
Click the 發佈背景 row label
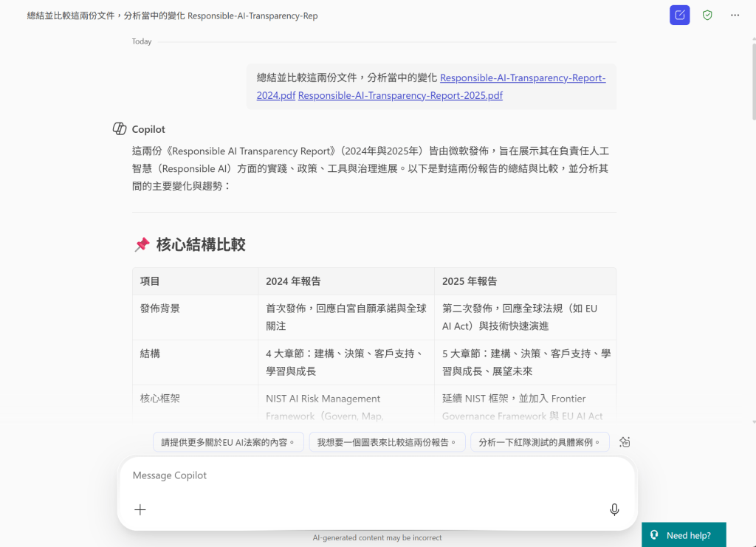pos(159,309)
